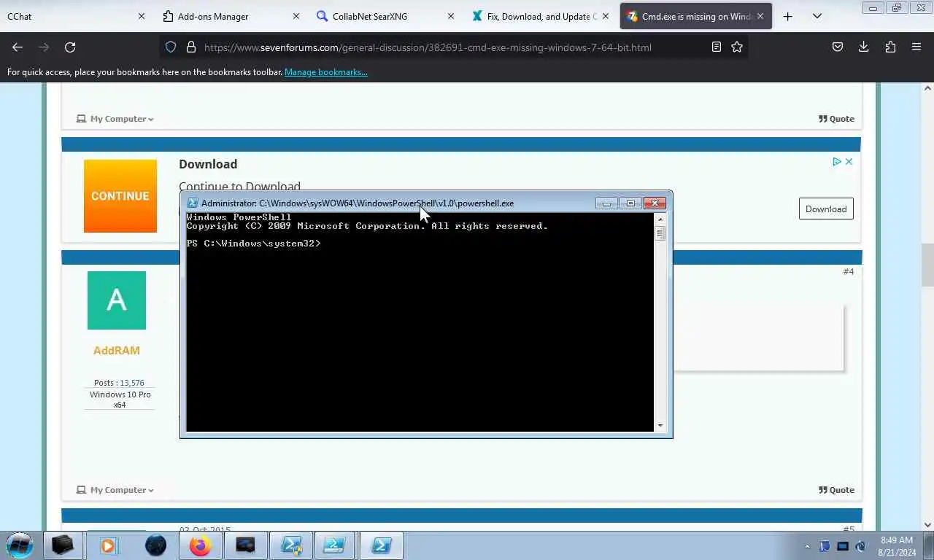Click the ad's Download button
The width and height of the screenshot is (934, 560).
coord(826,209)
